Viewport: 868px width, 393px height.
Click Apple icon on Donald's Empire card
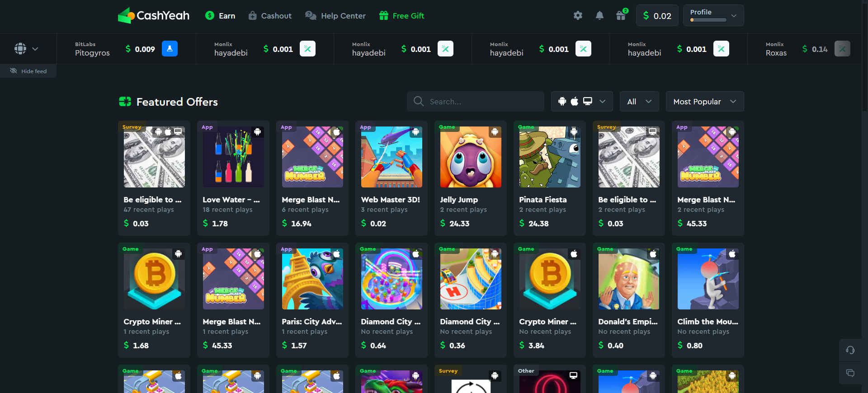pyautogui.click(x=653, y=254)
